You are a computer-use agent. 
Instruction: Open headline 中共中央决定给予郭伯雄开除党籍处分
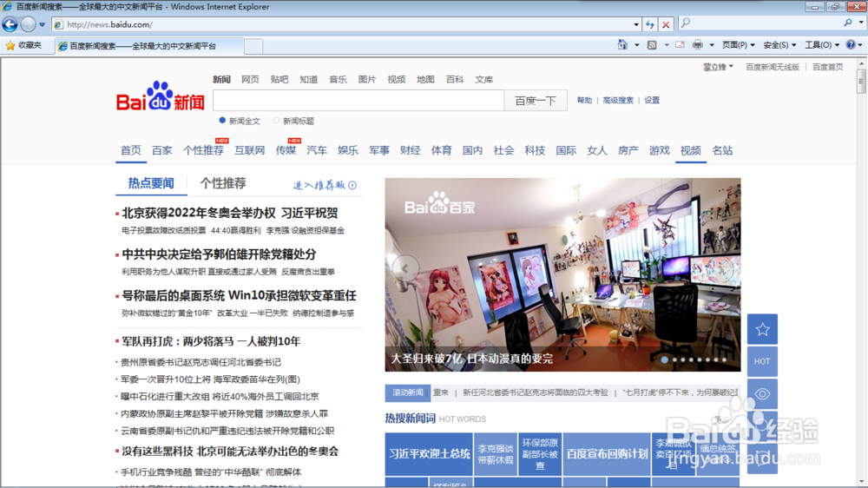pyautogui.click(x=220, y=254)
